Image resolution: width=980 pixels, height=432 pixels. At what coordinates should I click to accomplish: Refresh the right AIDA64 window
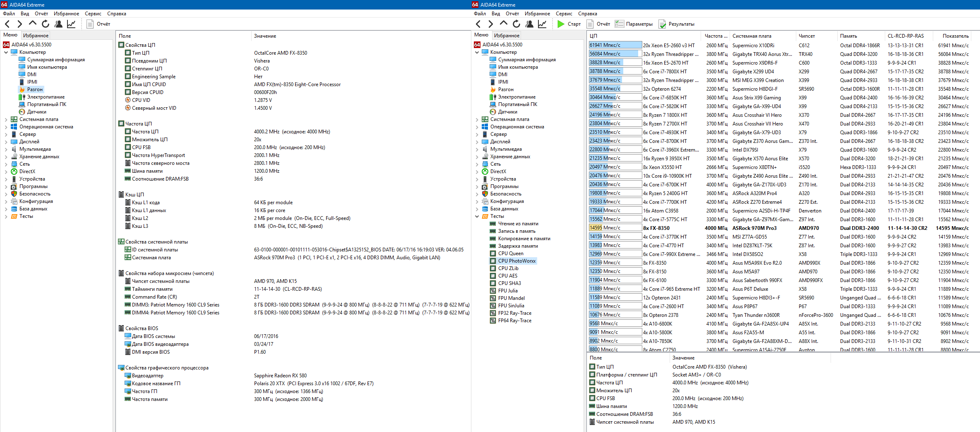516,24
